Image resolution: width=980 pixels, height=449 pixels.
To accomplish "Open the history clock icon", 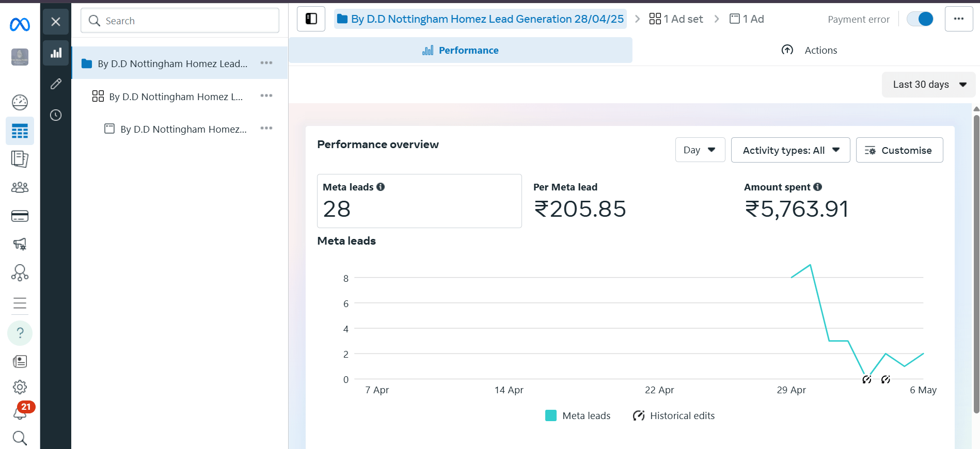I will point(56,115).
